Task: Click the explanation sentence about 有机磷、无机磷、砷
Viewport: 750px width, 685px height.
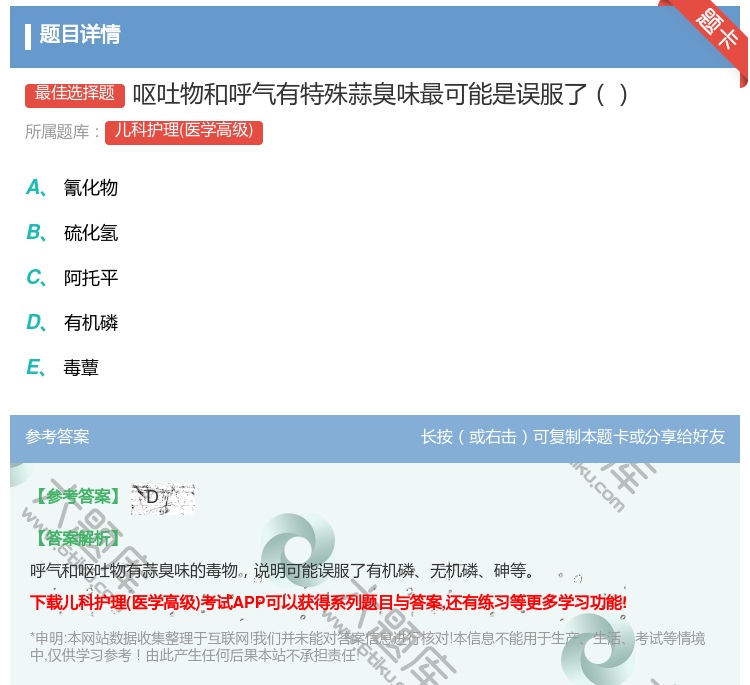Action: (x=282, y=571)
